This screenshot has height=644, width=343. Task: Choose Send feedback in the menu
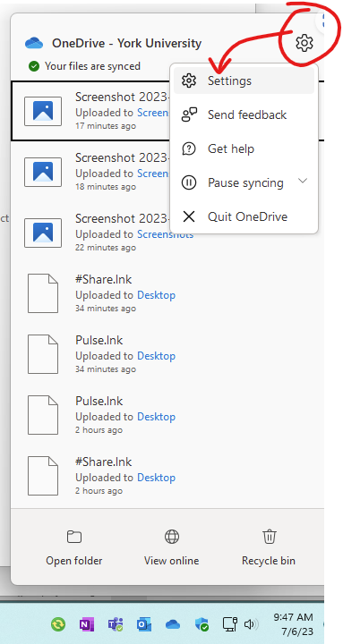tap(244, 114)
